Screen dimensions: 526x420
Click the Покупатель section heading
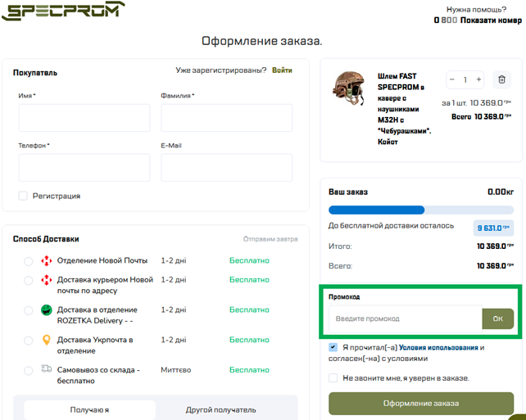point(35,73)
